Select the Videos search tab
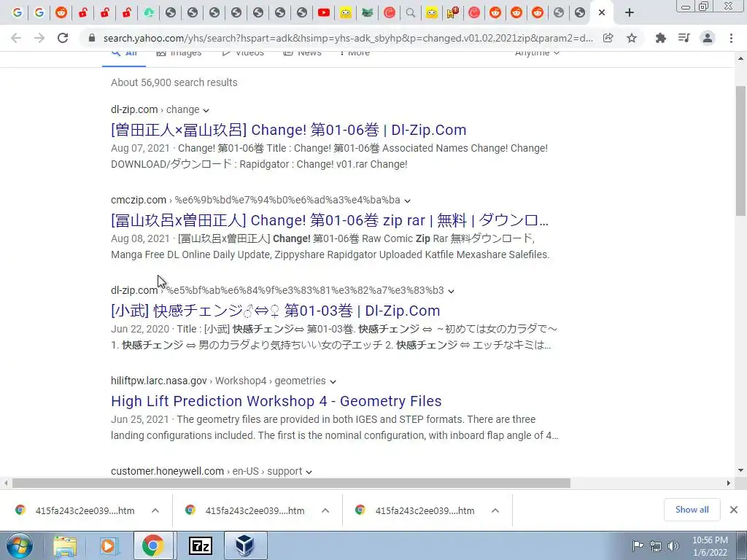 [242, 52]
